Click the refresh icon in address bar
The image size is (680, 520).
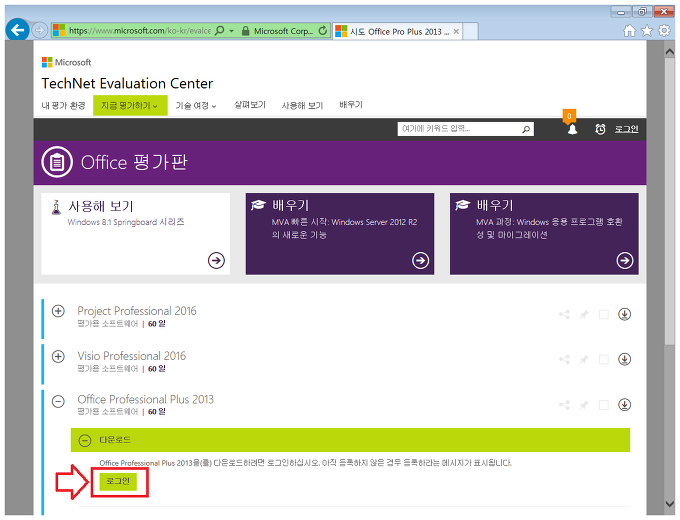pyautogui.click(x=323, y=31)
